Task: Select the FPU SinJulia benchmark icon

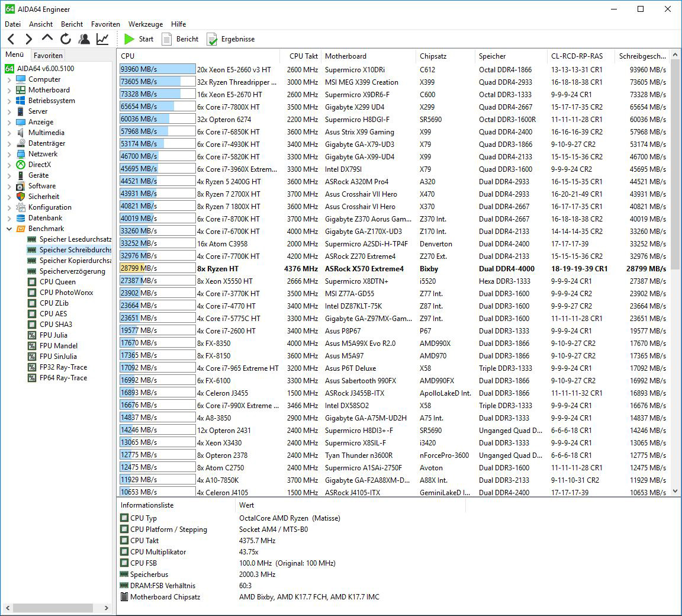Action: [32, 357]
